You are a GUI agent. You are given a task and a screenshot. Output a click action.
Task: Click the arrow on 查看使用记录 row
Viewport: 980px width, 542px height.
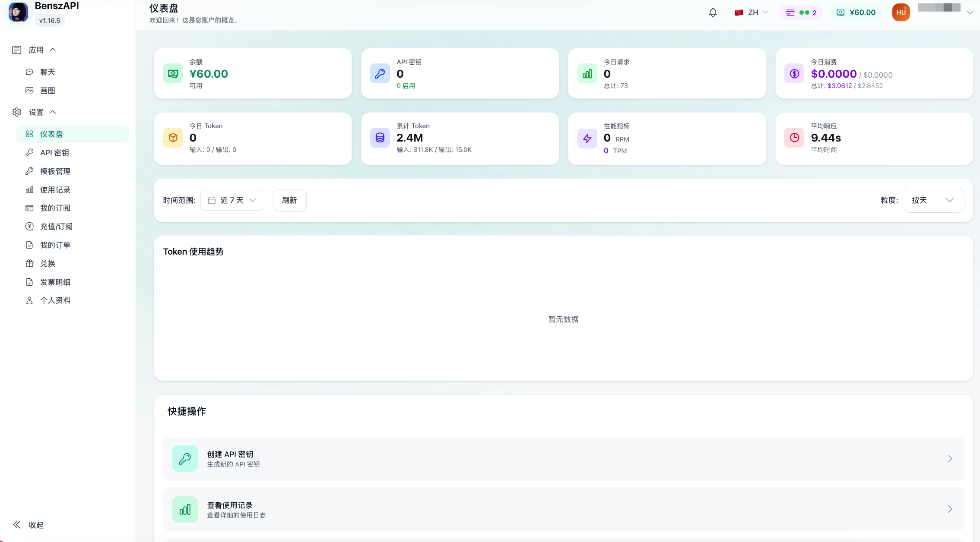click(950, 509)
